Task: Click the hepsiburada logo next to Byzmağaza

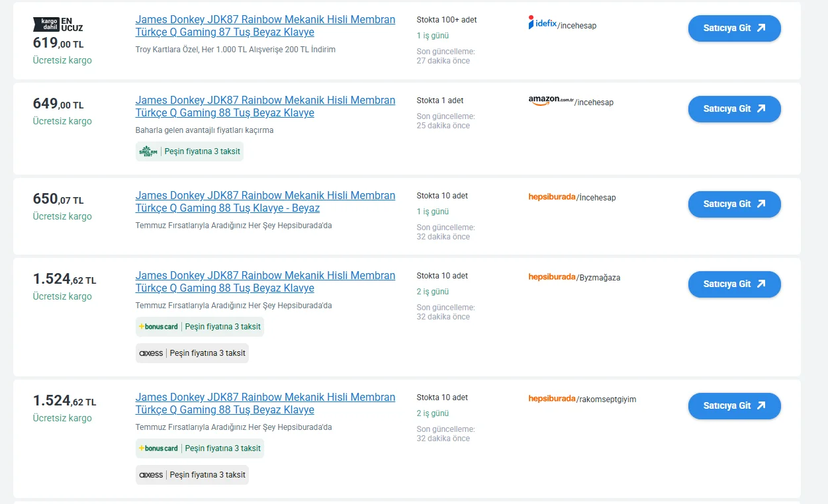Action: (552, 277)
